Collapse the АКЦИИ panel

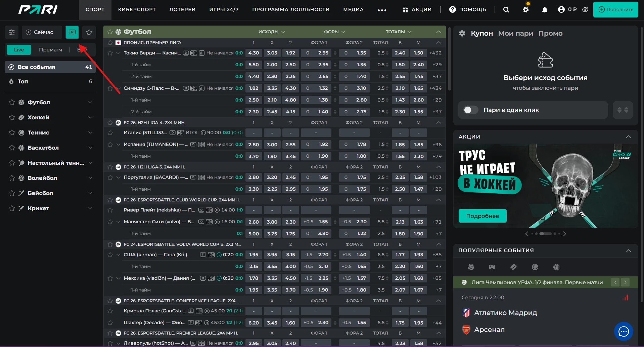628,137
